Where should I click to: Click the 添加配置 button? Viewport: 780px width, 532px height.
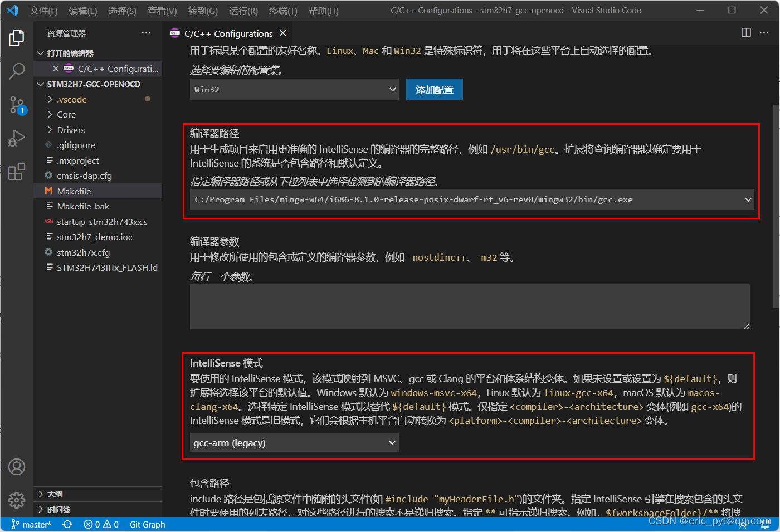tap(435, 90)
